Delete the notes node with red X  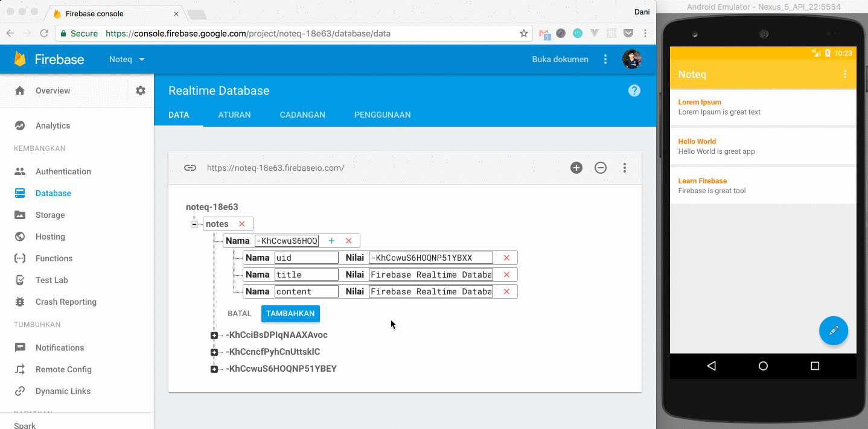click(x=242, y=224)
